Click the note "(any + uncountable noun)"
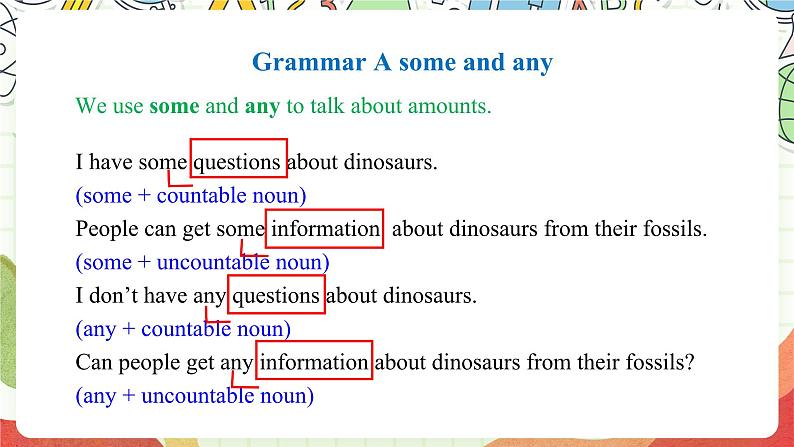794x447 pixels. (x=195, y=396)
